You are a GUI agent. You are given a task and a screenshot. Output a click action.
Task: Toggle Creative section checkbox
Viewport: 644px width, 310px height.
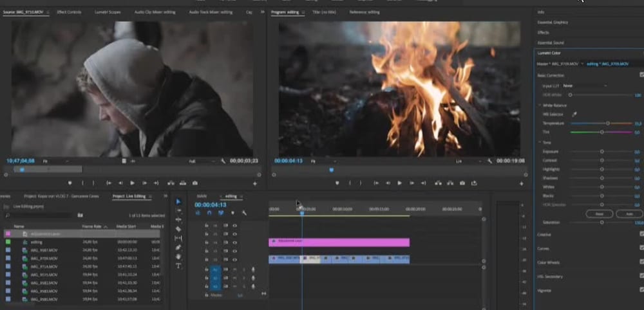(641, 233)
